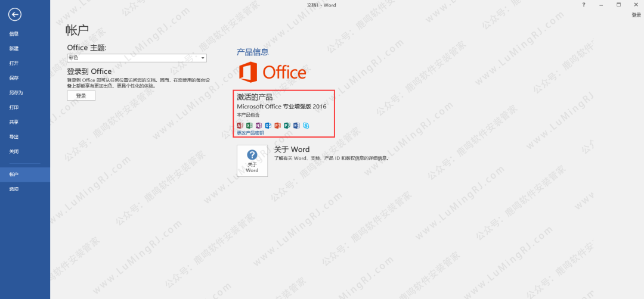Open 选项 from the sidebar

(x=25, y=189)
